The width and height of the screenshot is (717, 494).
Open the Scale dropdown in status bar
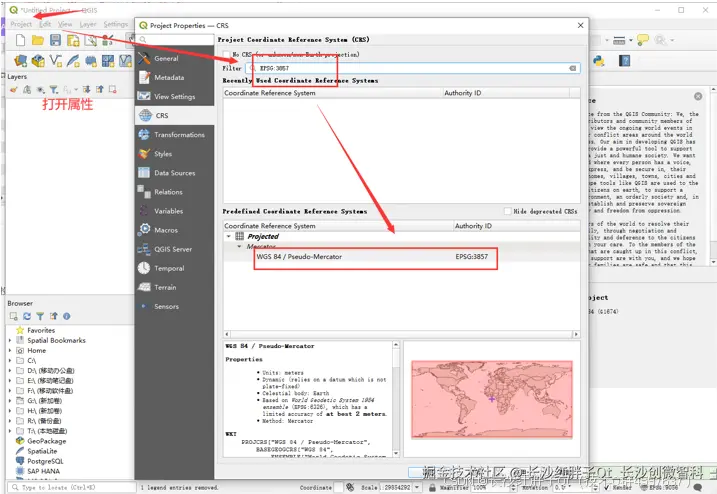point(417,488)
